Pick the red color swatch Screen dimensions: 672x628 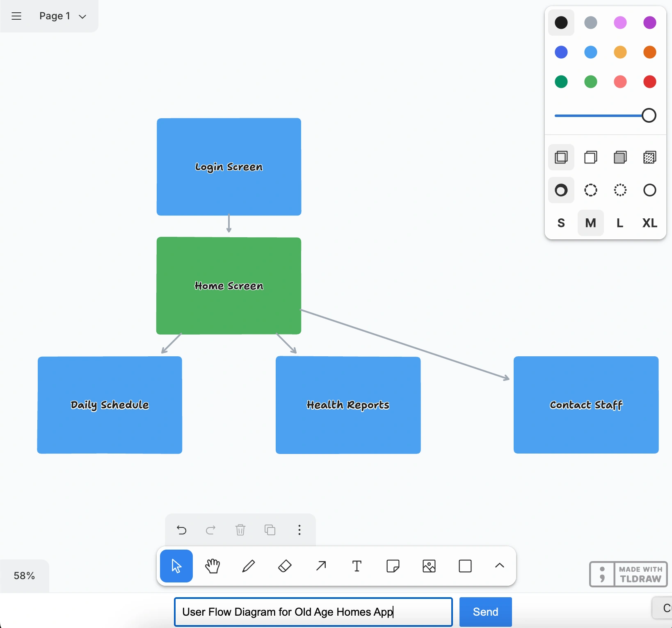coord(650,82)
